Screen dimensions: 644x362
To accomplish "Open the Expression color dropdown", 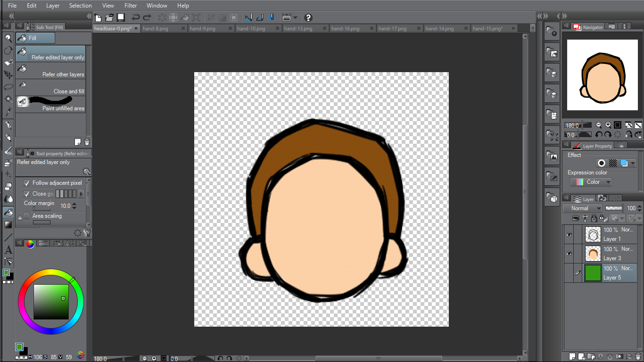I will [591, 182].
